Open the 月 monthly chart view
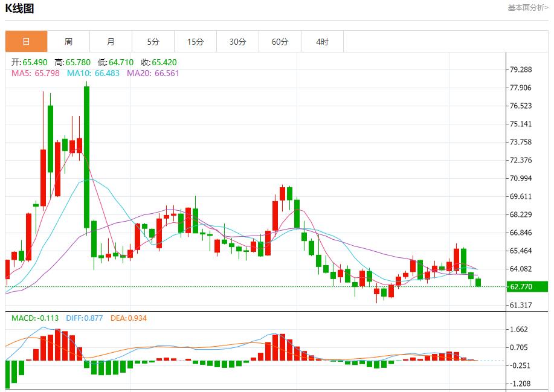554x392 pixels. click(x=111, y=41)
